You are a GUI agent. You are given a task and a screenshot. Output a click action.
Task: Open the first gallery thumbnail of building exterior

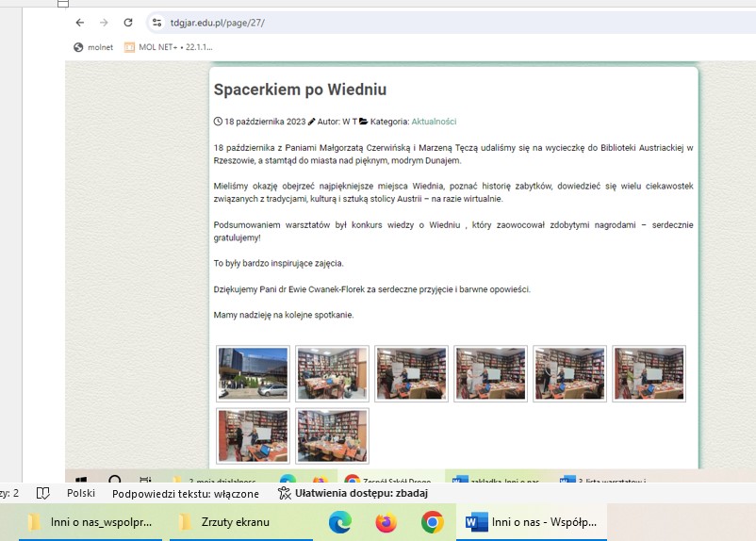pos(253,373)
